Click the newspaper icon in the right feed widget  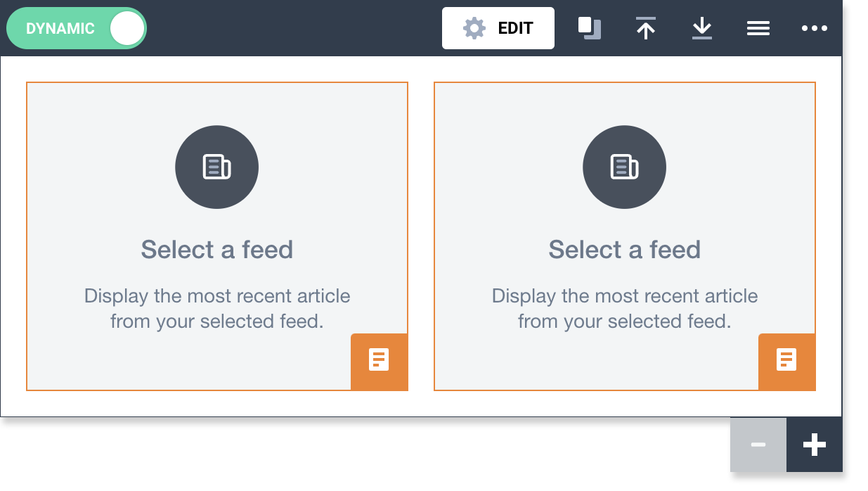point(624,167)
